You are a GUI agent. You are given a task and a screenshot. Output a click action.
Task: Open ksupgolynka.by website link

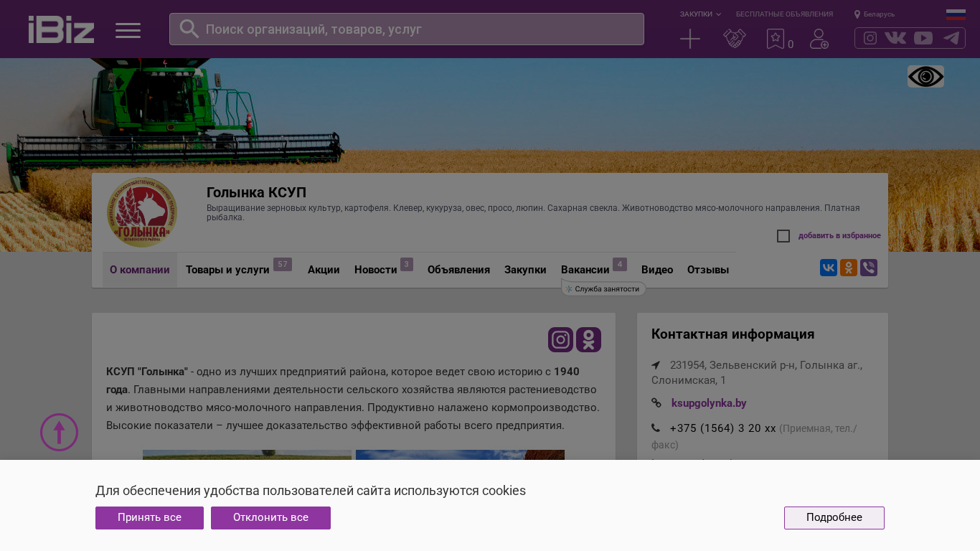click(x=708, y=403)
